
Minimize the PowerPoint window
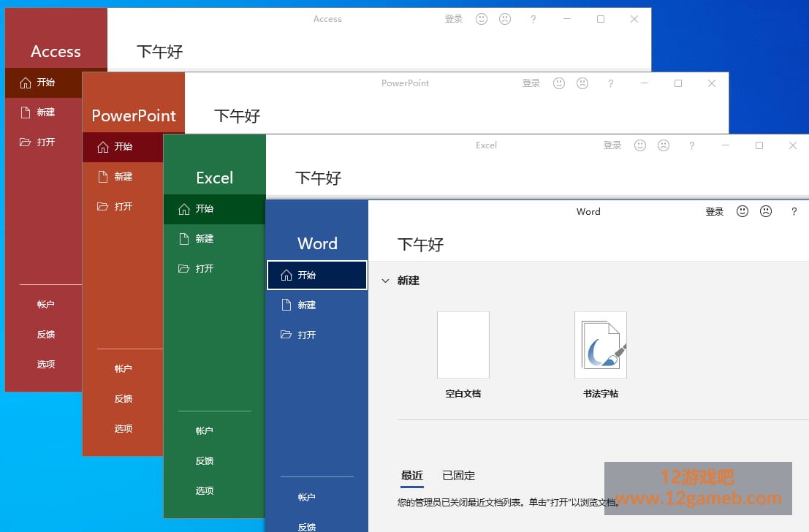coord(645,83)
